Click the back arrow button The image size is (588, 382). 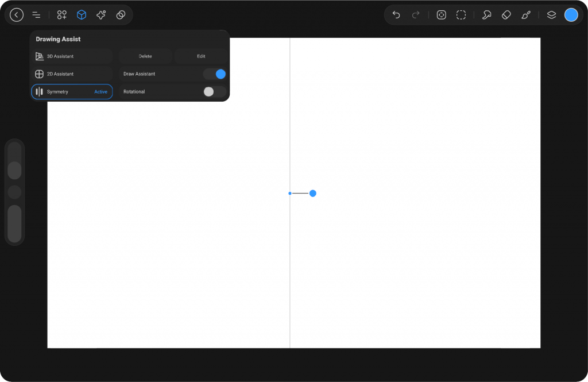tap(17, 15)
